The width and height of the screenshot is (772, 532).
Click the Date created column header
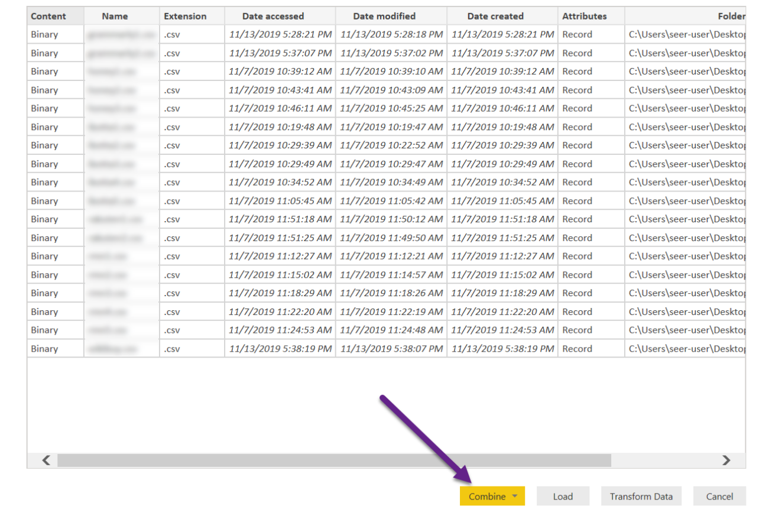tap(495, 16)
